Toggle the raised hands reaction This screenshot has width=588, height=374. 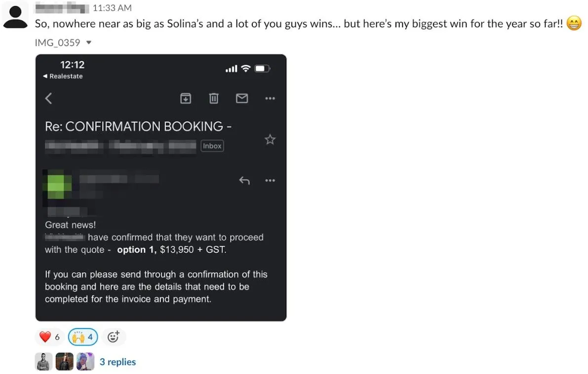click(x=83, y=337)
